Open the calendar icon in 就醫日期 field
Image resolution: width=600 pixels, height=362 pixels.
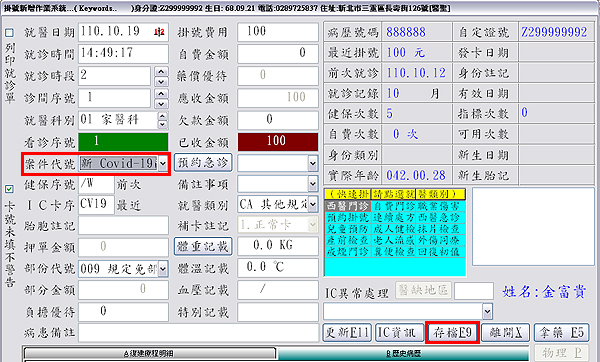click(x=159, y=32)
